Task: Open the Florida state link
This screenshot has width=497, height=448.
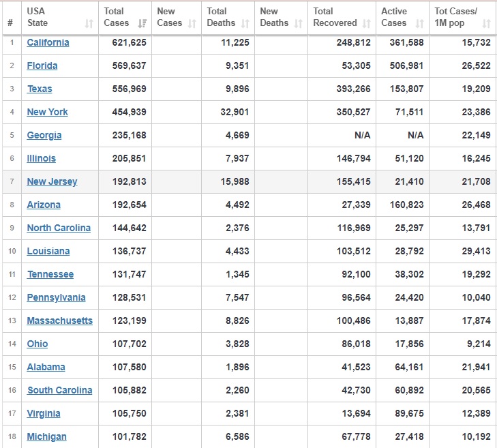Action: [x=42, y=65]
